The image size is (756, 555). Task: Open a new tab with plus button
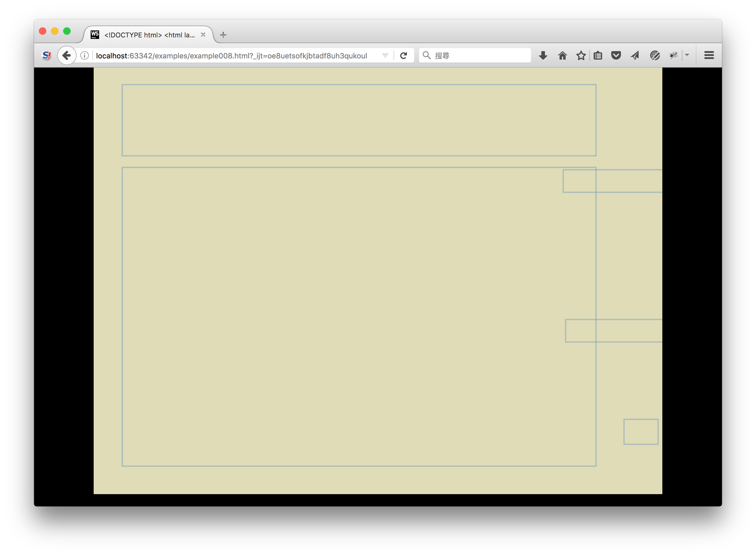(223, 35)
